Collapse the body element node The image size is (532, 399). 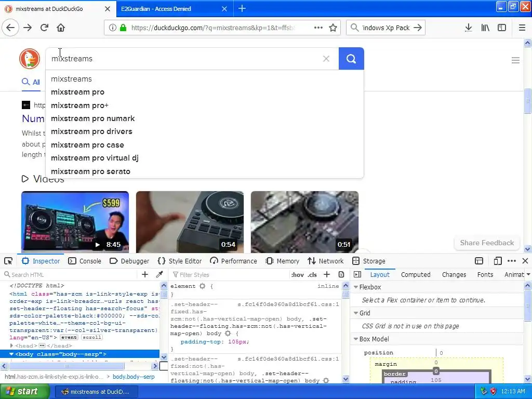pos(11,354)
